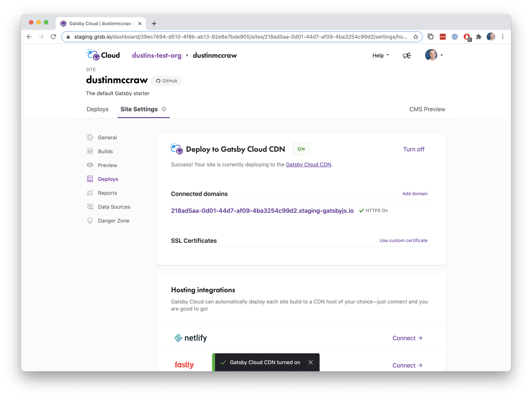Click the Chrome profile avatar
Image resolution: width=532 pixels, height=399 pixels.
[x=491, y=37]
